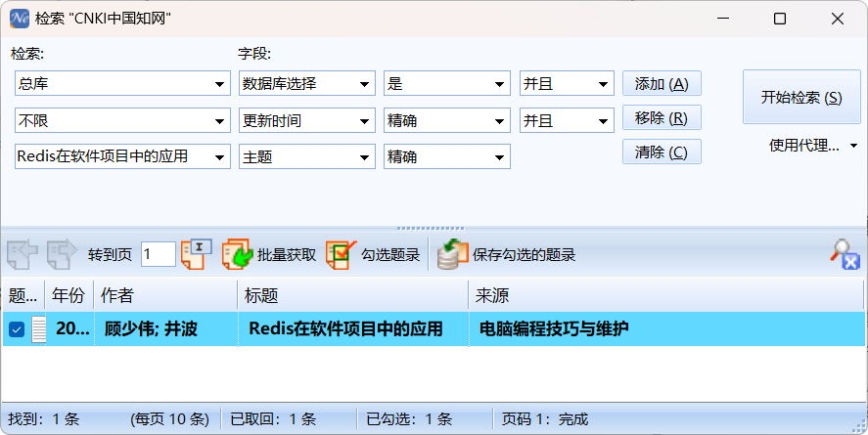Image resolution: width=868 pixels, height=435 pixels.
Task: Click the go-to-page icon beside page box
Action: 197,254
